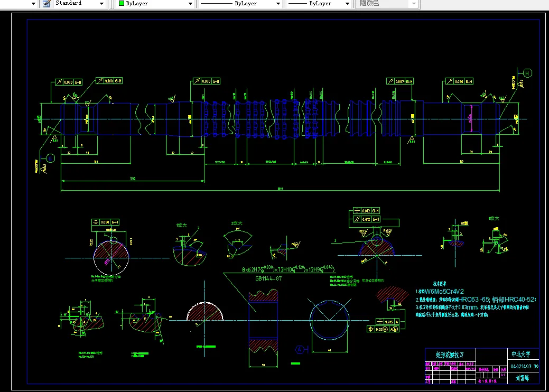Click the green ByLayer color swatch
This screenshot has height=392, width=549.
tap(122, 3)
